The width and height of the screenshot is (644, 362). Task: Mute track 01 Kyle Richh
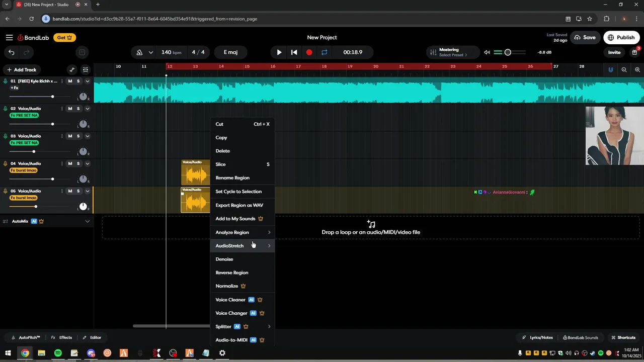pos(70,81)
